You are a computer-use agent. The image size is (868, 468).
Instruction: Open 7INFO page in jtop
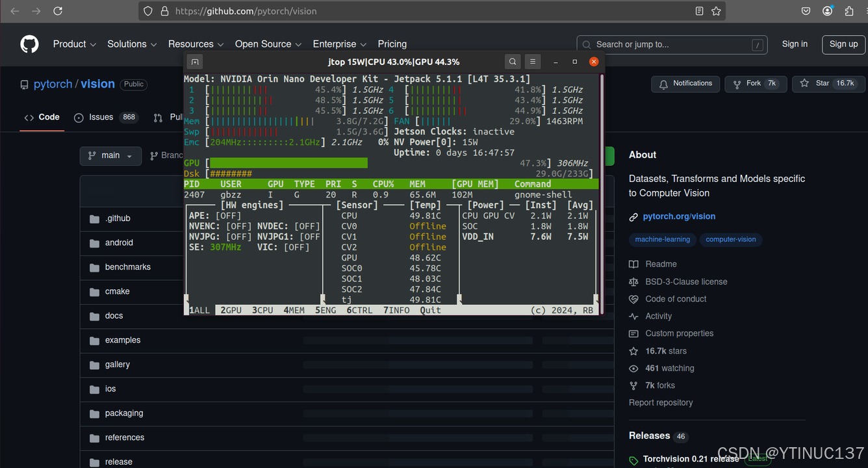point(396,311)
